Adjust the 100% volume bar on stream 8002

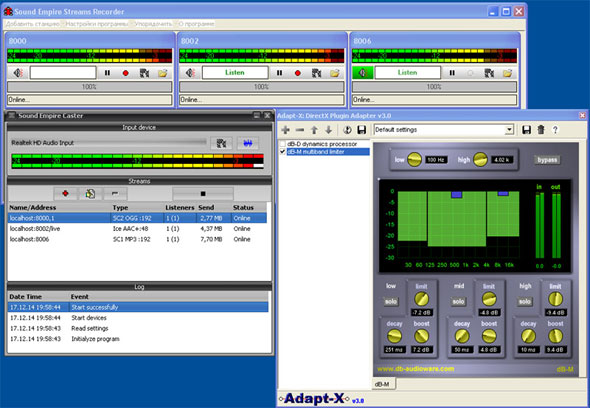tap(262, 87)
